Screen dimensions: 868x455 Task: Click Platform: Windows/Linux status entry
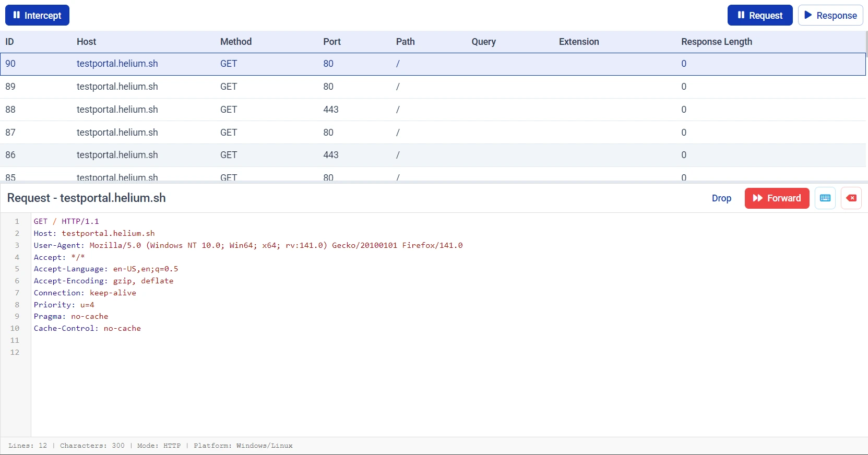pos(243,446)
